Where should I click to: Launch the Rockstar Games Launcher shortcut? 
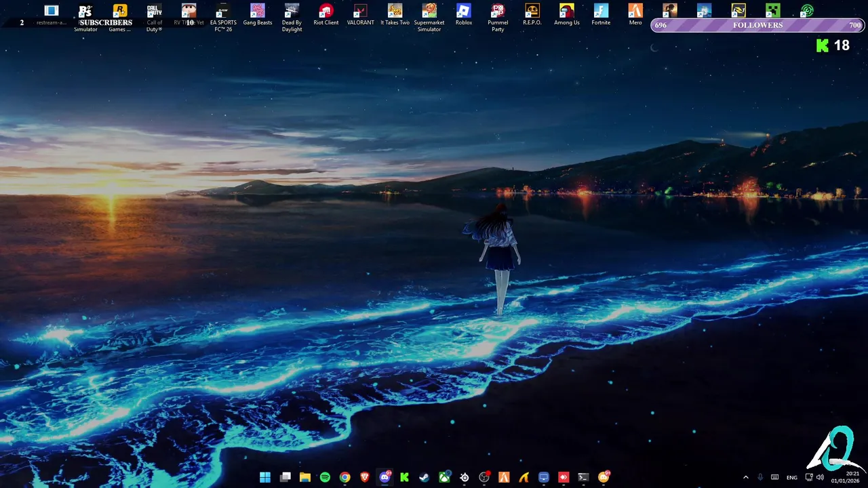[x=120, y=18]
